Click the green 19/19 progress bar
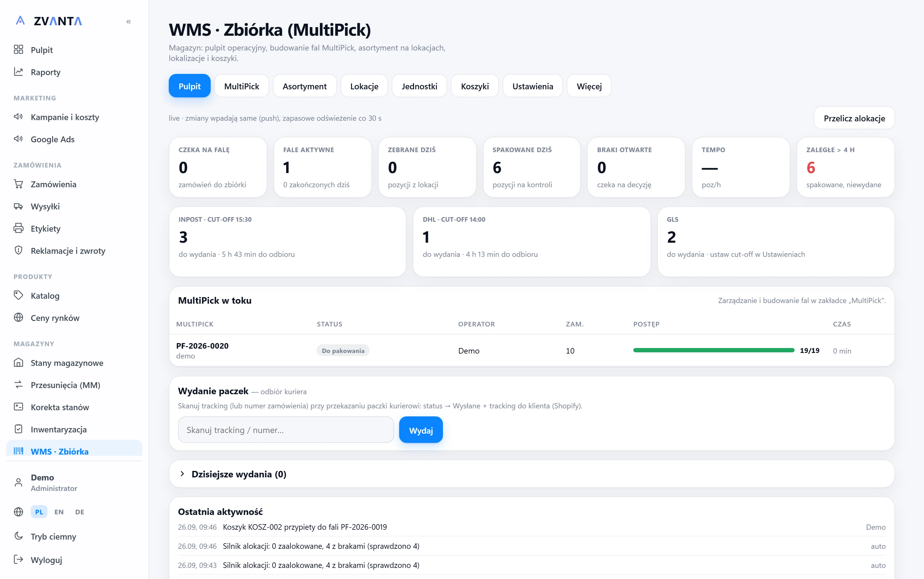924x579 pixels. tap(714, 350)
